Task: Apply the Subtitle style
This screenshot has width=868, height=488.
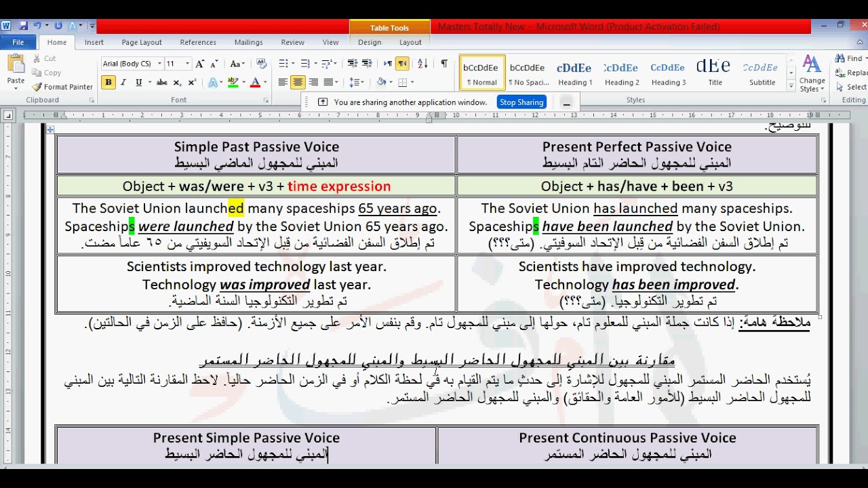Action: [x=762, y=73]
